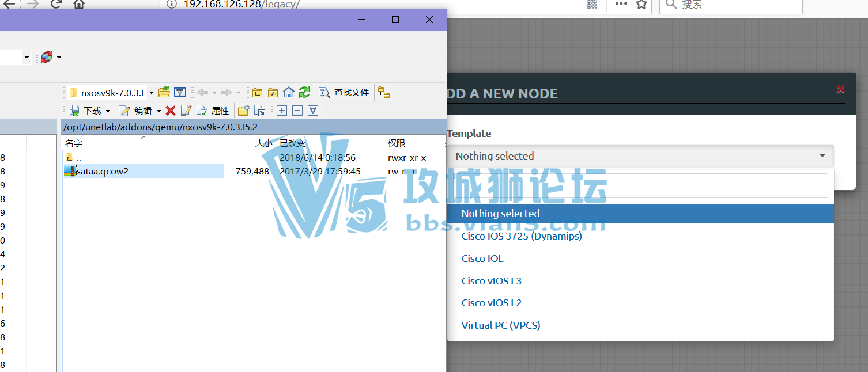
Task: Click the invert selection icon
Action: [x=313, y=111]
